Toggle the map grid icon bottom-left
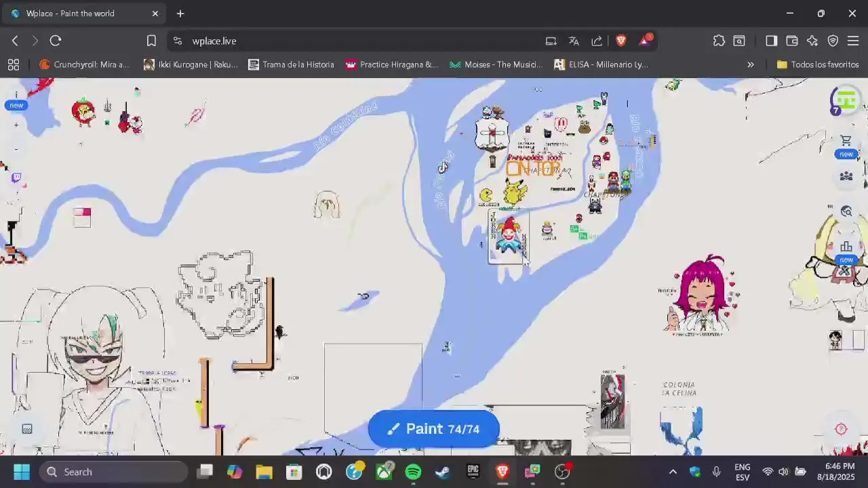The image size is (868, 488). tap(27, 429)
